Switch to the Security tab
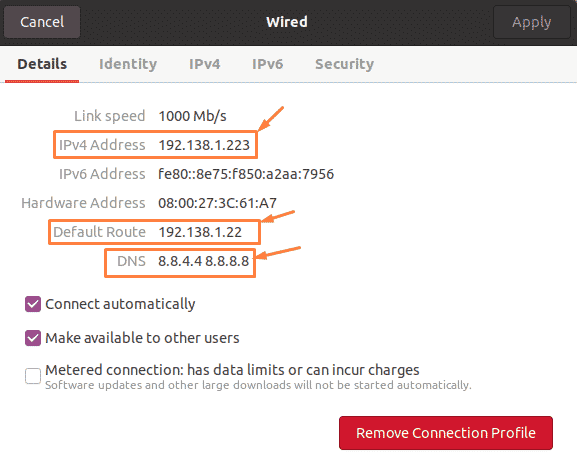577x473 pixels. (344, 64)
